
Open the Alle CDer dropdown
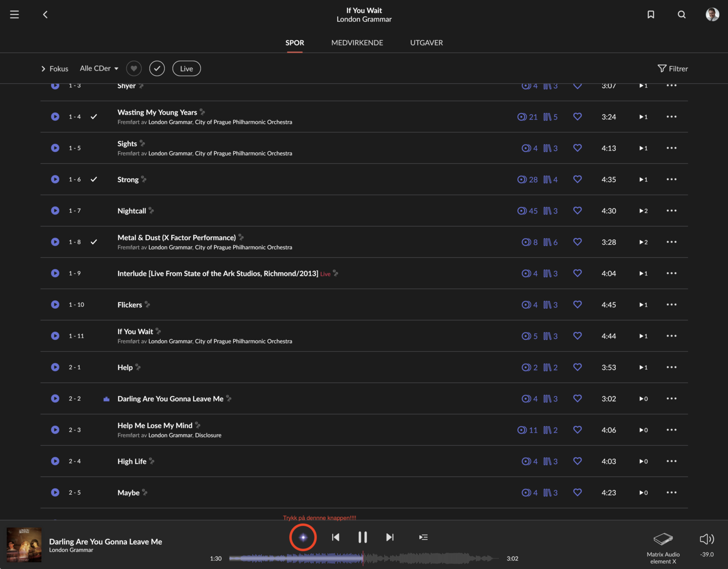[x=99, y=68]
